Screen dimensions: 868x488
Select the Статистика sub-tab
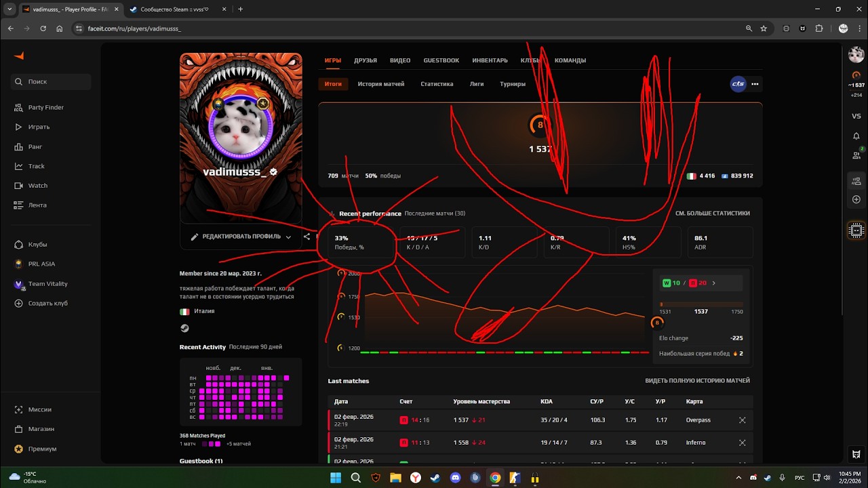coord(437,84)
